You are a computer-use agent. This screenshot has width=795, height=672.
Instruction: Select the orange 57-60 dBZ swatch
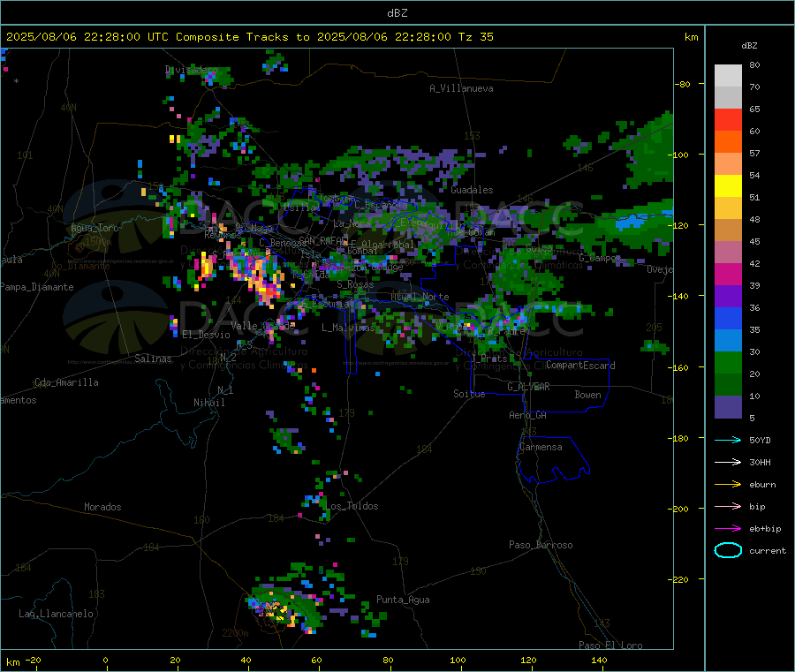(728, 142)
